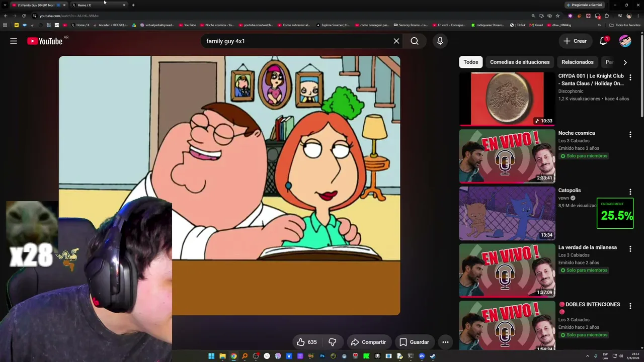644x362 pixels.
Task: Open the DOBLES INTENCIONES video title
Action: 589,305
